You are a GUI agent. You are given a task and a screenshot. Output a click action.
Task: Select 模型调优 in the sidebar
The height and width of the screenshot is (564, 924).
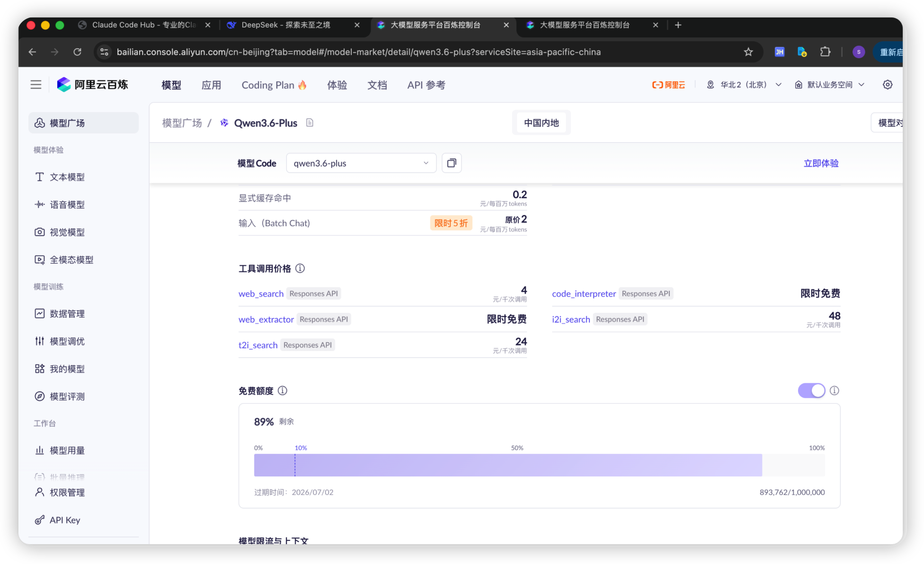pos(67,341)
